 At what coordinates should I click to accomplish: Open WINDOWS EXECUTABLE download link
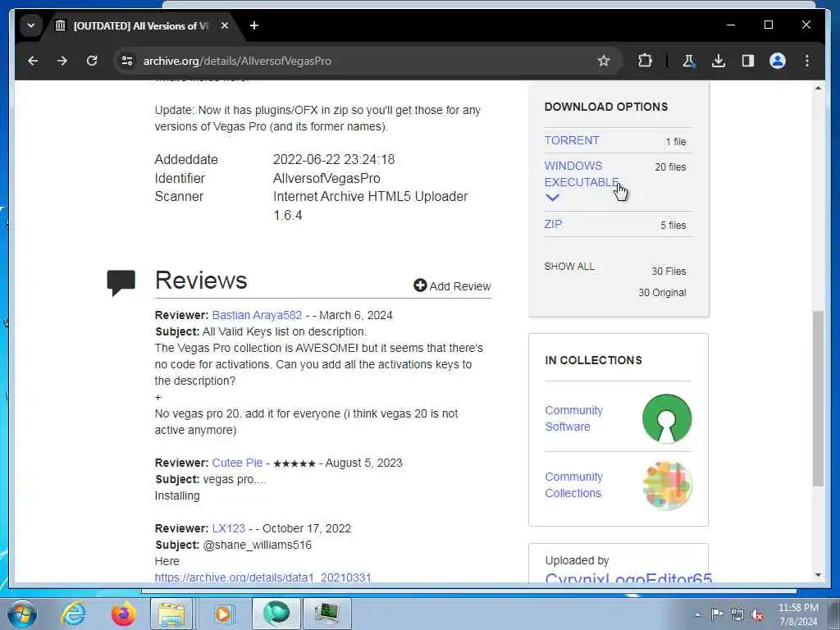582,174
